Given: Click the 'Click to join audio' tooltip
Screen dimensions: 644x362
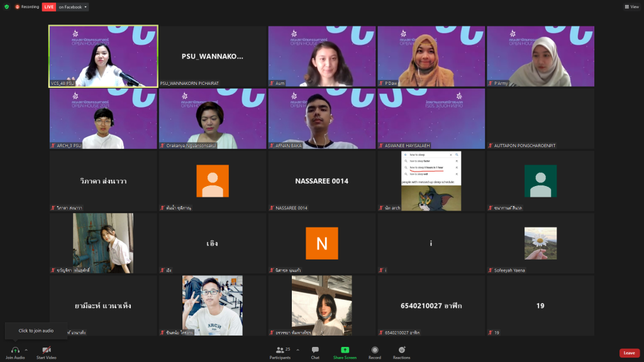Looking at the screenshot, I should click(x=36, y=331).
